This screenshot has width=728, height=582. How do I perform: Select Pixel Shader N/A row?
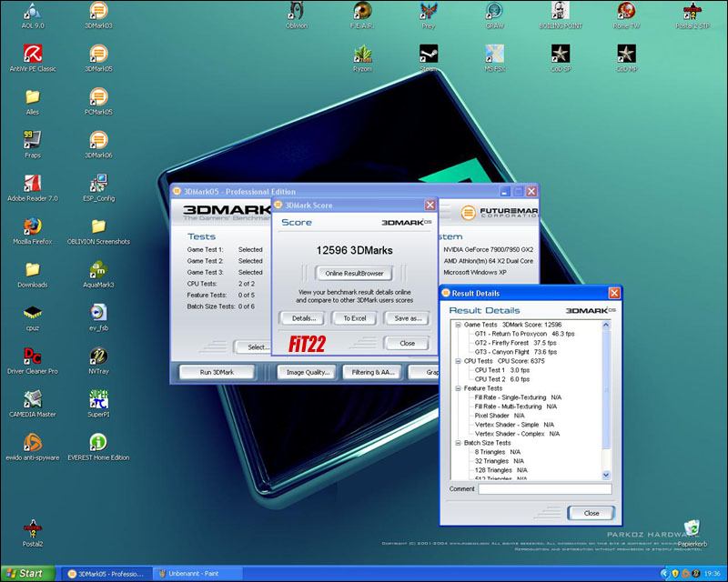[x=499, y=416]
